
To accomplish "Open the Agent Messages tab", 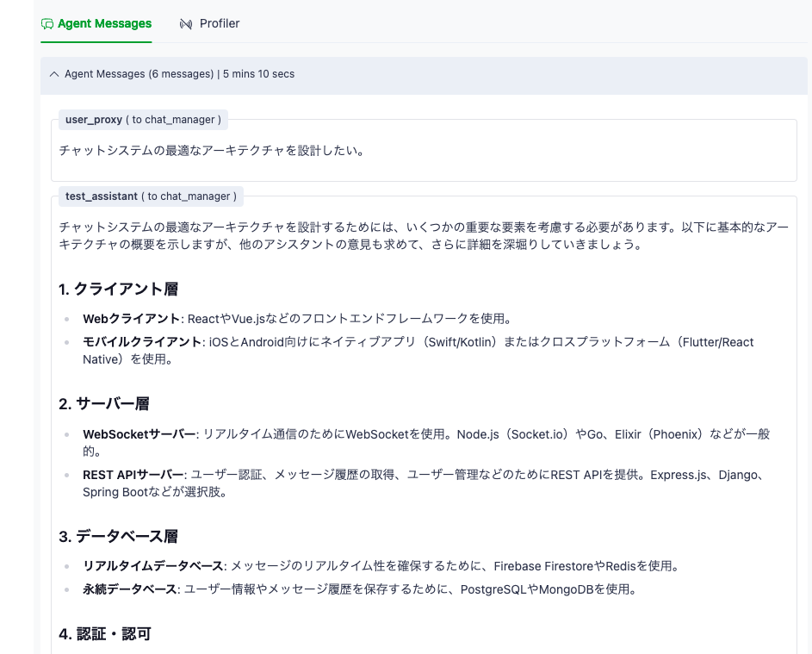I will pyautogui.click(x=96, y=24).
